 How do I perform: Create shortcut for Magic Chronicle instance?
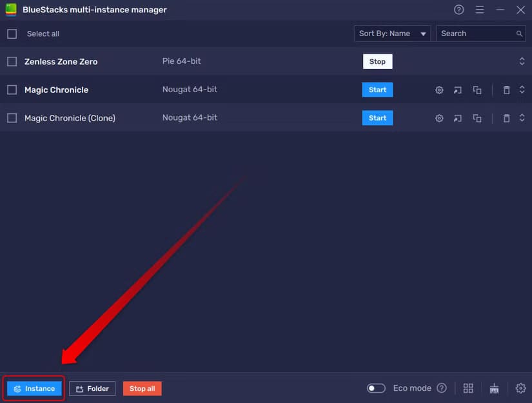point(458,90)
